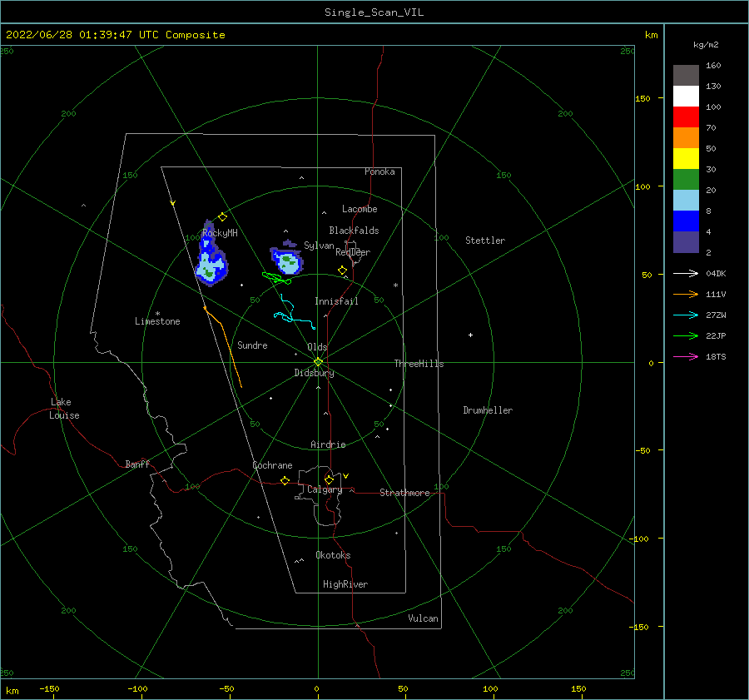The image size is (749, 700).
Task: Click the blue 8 kg/m2 legend swatch
Action: pos(686,221)
